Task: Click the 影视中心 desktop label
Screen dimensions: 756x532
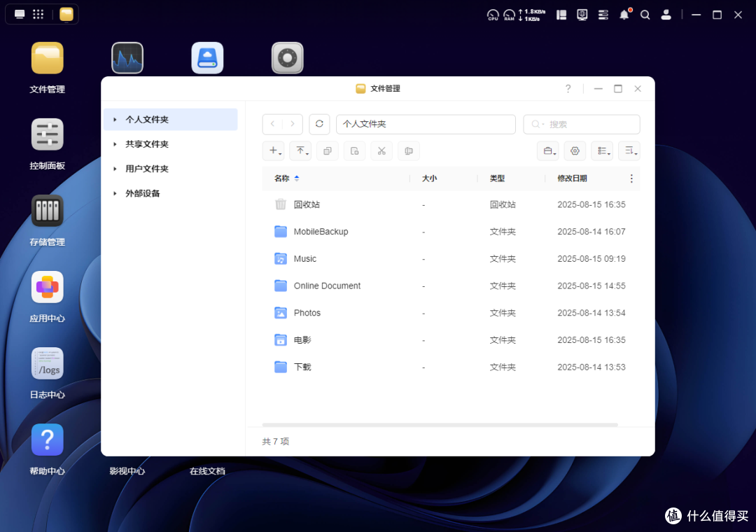Action: [127, 470]
